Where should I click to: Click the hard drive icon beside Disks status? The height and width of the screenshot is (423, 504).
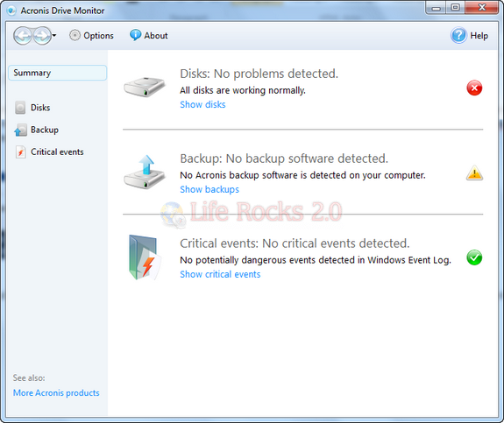145,87
